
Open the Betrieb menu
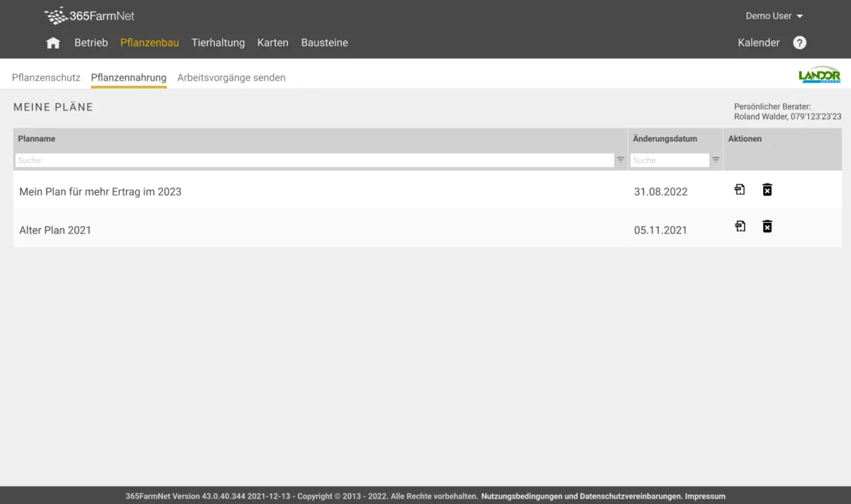click(91, 43)
